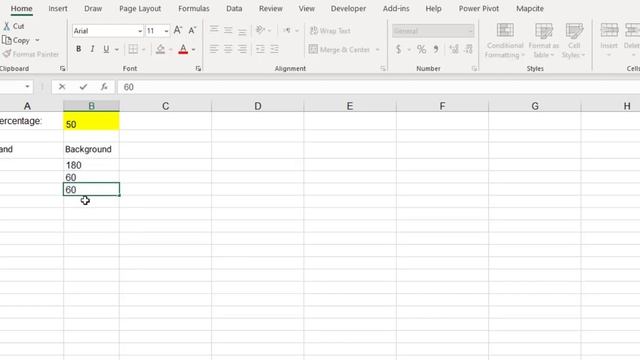Viewport: 640px width, 360px height.
Task: Select the cell containing 180
Action: (91, 165)
